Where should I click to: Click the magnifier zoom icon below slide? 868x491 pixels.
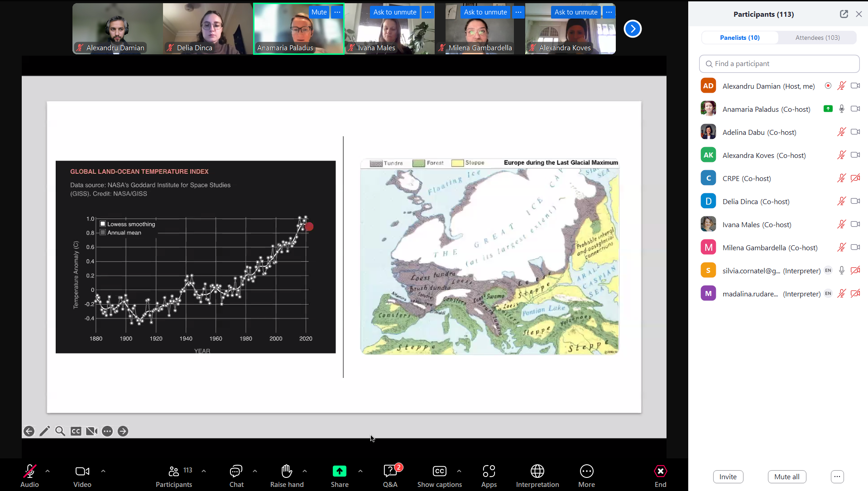60,431
